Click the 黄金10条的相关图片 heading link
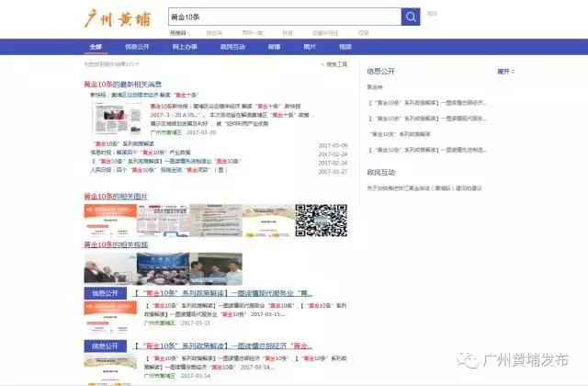This screenshot has height=386, width=588. (x=115, y=197)
